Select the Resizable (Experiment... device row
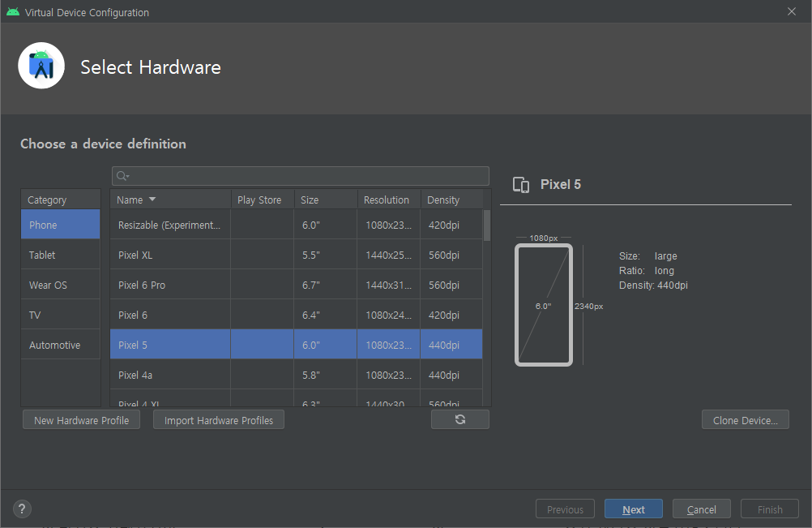Image resolution: width=812 pixels, height=528 pixels. (x=297, y=225)
